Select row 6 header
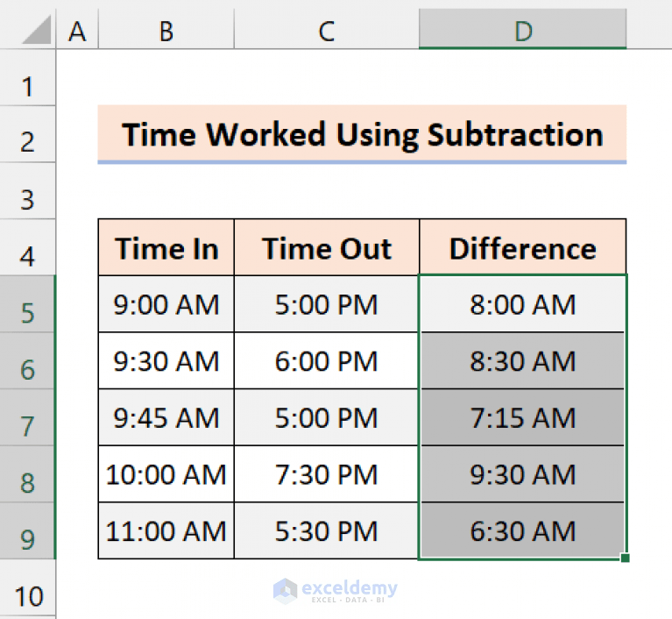This screenshot has width=672, height=619. [27, 360]
